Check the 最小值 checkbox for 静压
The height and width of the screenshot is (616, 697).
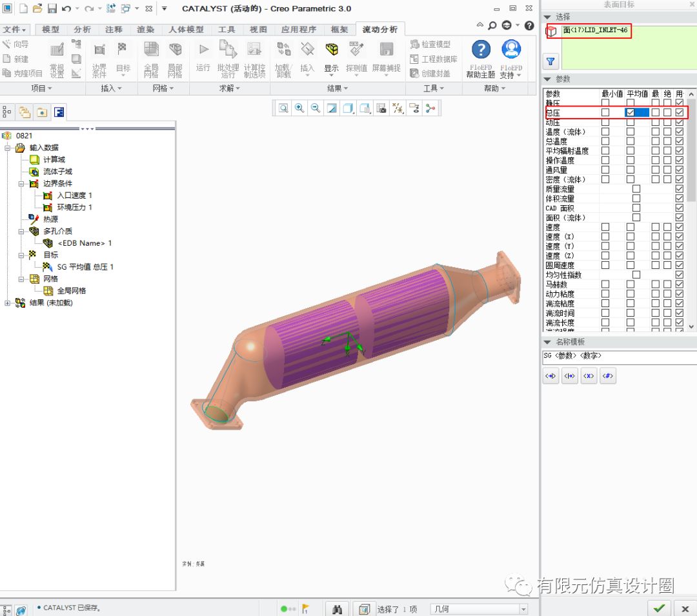click(x=605, y=103)
